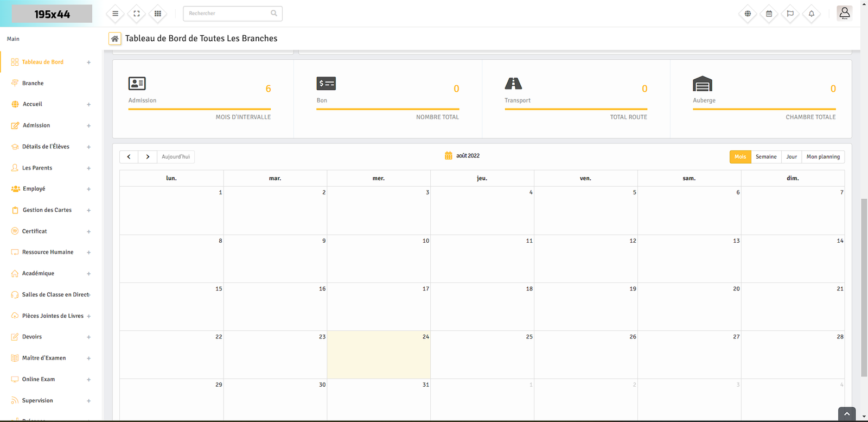Switch calendar to Semaine view

coord(766,157)
